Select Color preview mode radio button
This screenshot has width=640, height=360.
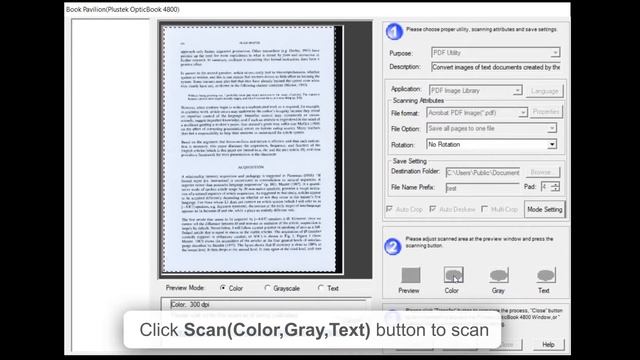point(223,288)
